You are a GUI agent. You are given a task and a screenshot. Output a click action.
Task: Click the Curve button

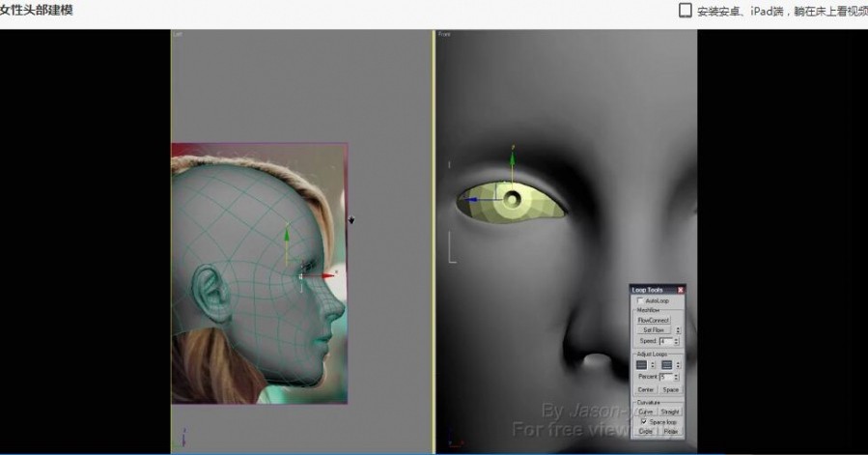[646, 412]
